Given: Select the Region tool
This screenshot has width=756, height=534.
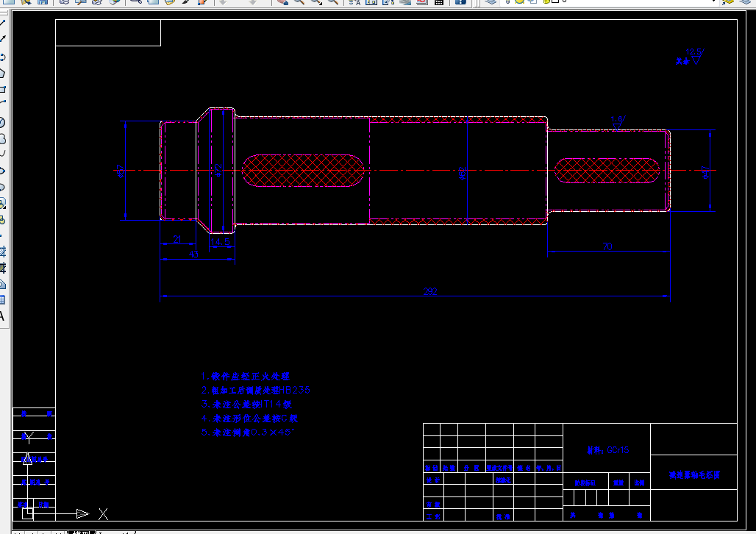Looking at the screenshot, I should coord(2,284).
